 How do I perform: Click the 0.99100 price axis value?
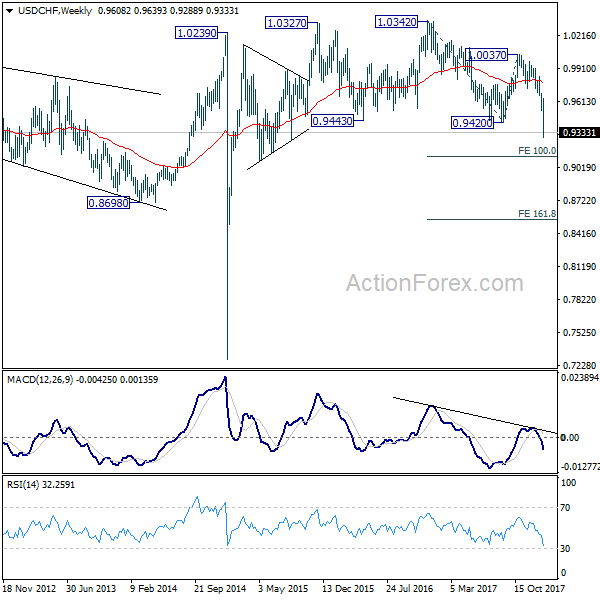click(579, 68)
